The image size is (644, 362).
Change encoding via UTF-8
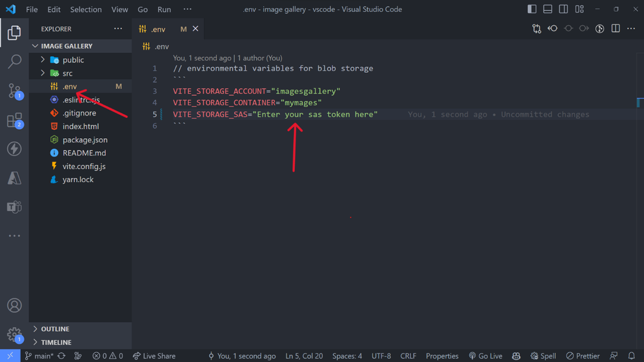click(381, 356)
